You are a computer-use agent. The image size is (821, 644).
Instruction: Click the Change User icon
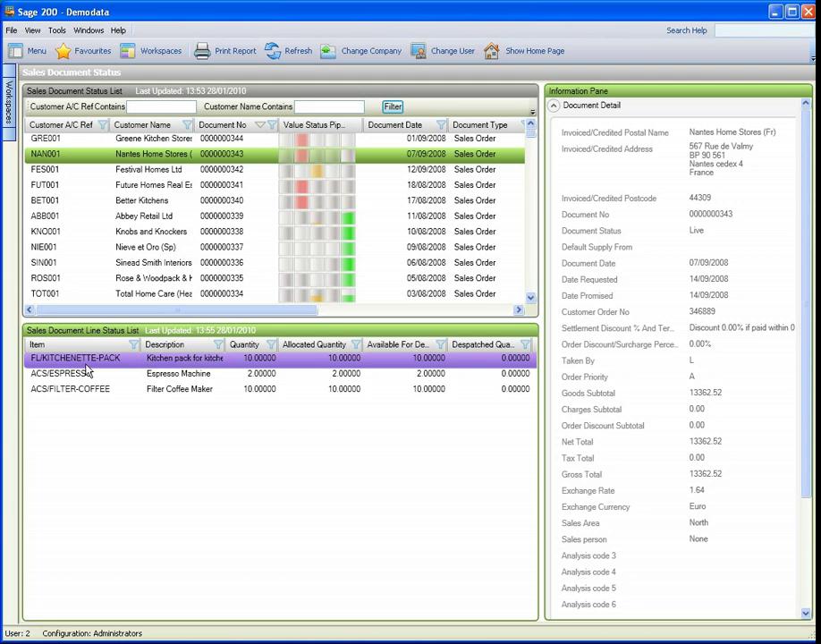[419, 51]
